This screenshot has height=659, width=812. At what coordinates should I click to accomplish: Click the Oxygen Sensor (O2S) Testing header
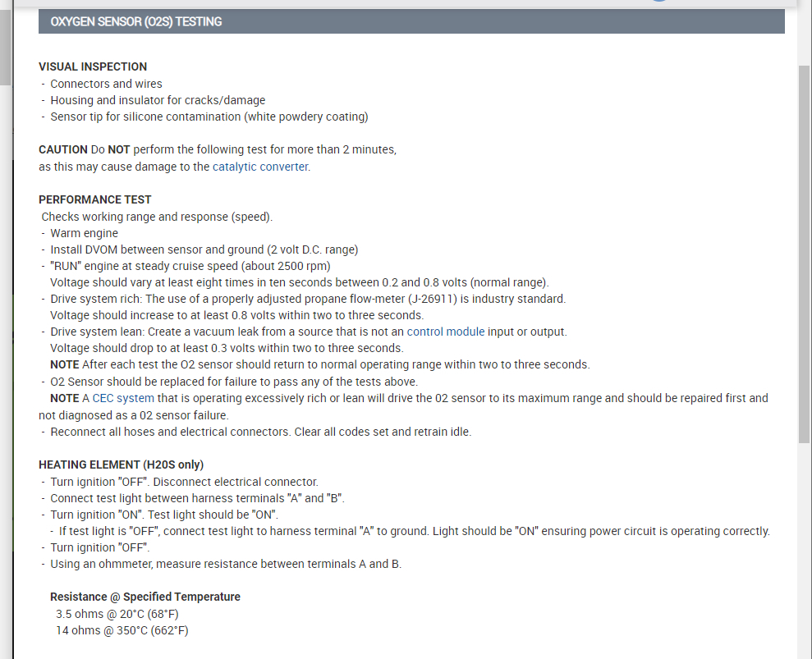click(x=136, y=21)
